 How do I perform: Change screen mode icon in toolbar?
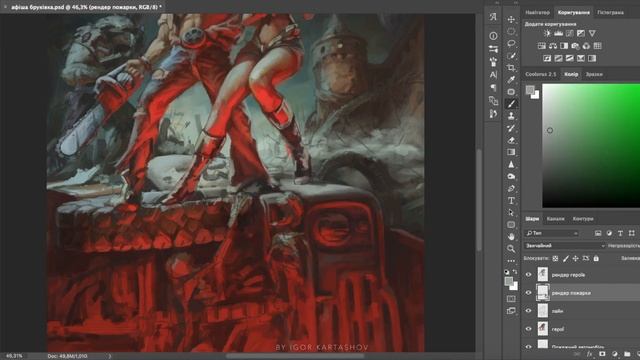[511, 311]
